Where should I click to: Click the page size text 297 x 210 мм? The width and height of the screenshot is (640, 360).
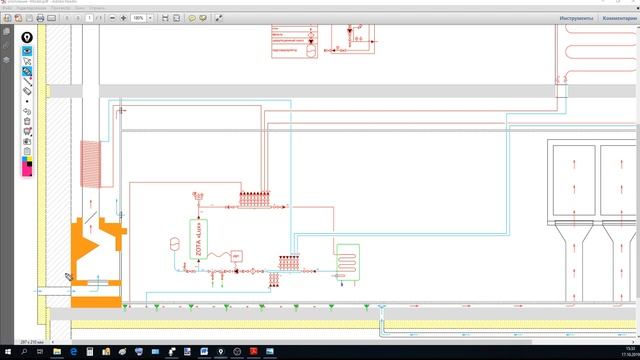[x=32, y=342]
